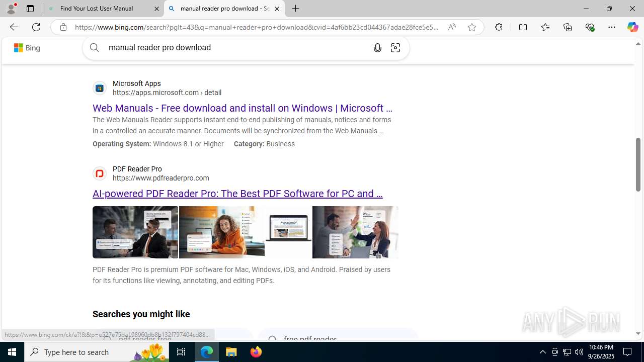Click the page vertical scrollbar thumb
Screen dimensions: 644x362
pos(638,164)
